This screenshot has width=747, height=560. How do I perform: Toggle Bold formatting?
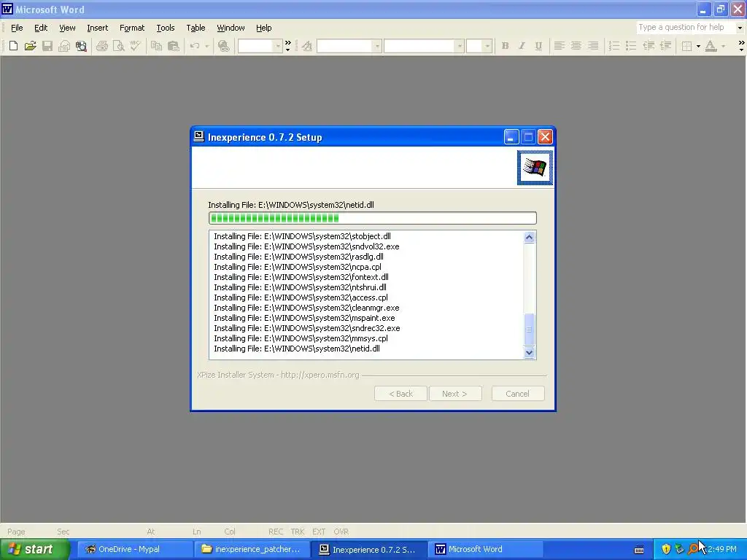pos(505,46)
